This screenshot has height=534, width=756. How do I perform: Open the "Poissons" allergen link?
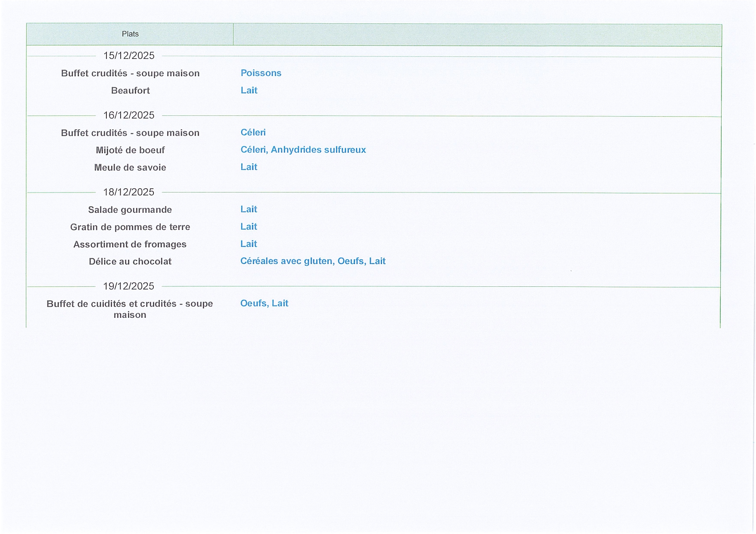[x=261, y=73]
